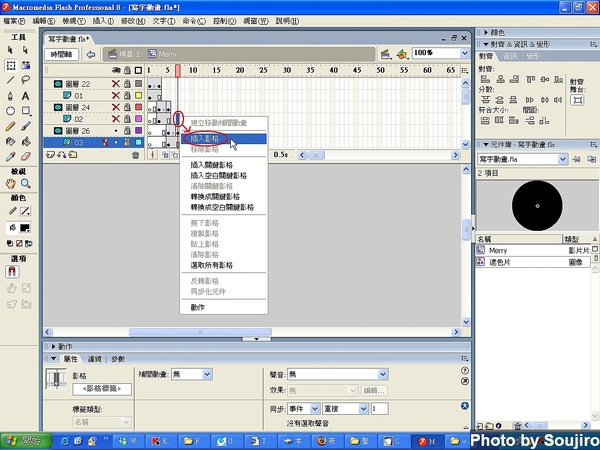Click the back arrow to return to scene

[91, 54]
